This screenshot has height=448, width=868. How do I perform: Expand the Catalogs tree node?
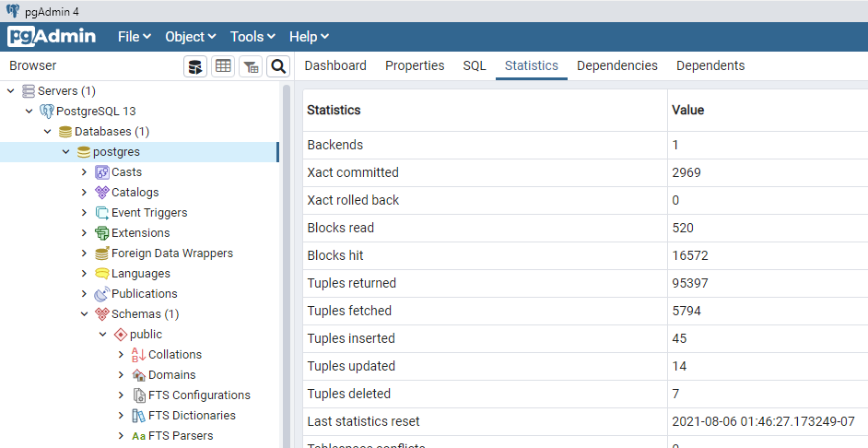(x=84, y=192)
